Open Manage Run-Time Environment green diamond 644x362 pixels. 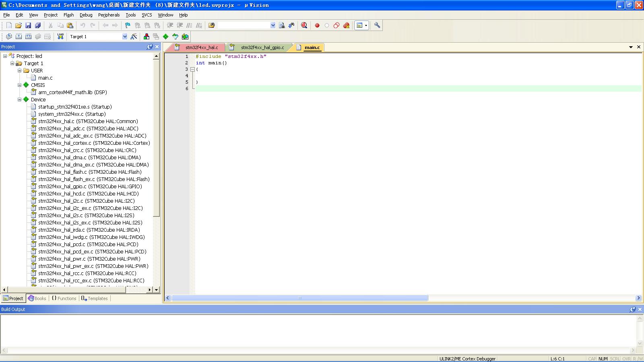click(x=166, y=37)
